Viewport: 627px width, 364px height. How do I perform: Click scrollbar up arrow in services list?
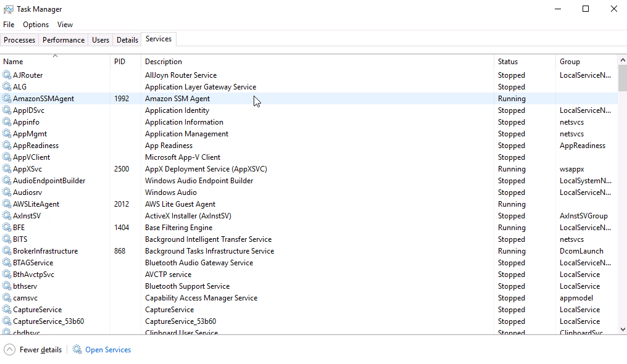(623, 60)
